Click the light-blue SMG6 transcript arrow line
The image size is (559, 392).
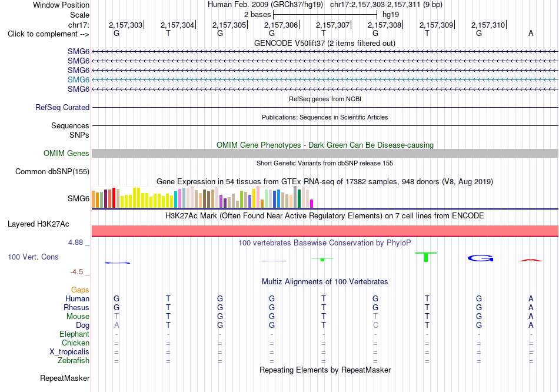tap(325, 79)
